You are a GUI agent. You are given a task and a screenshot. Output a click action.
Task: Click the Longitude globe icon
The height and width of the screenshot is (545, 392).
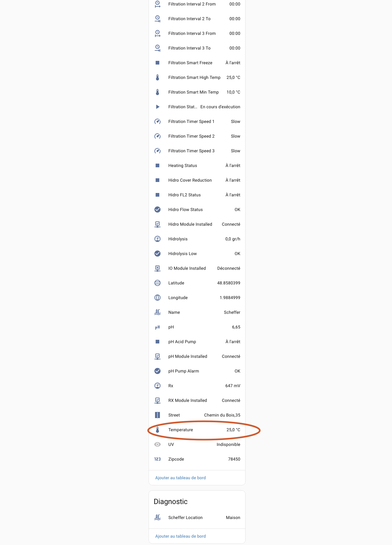pos(157,298)
